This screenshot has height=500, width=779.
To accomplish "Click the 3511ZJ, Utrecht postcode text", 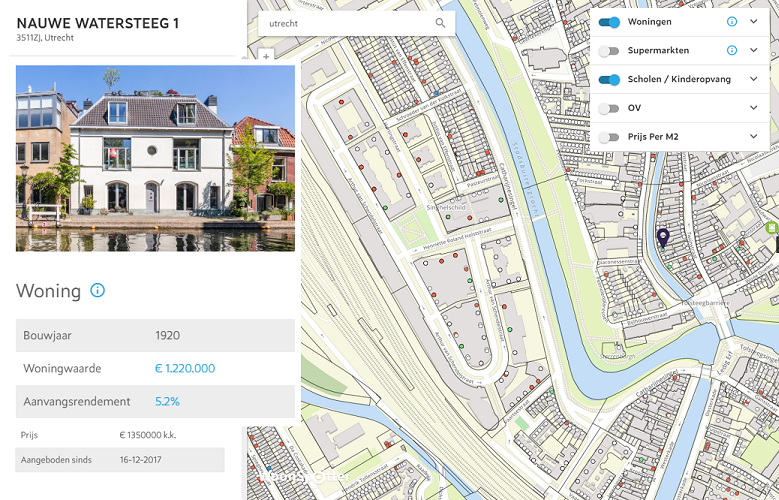I will 45,38.
